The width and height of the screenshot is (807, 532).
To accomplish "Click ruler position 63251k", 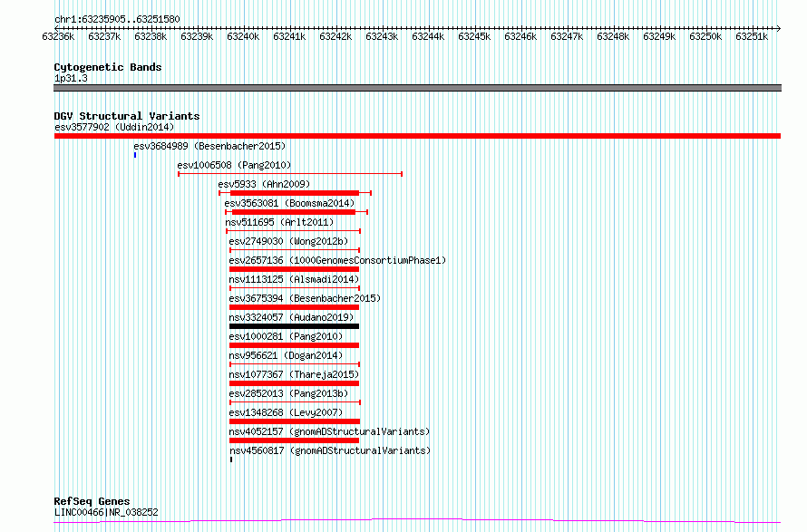I will point(752,36).
